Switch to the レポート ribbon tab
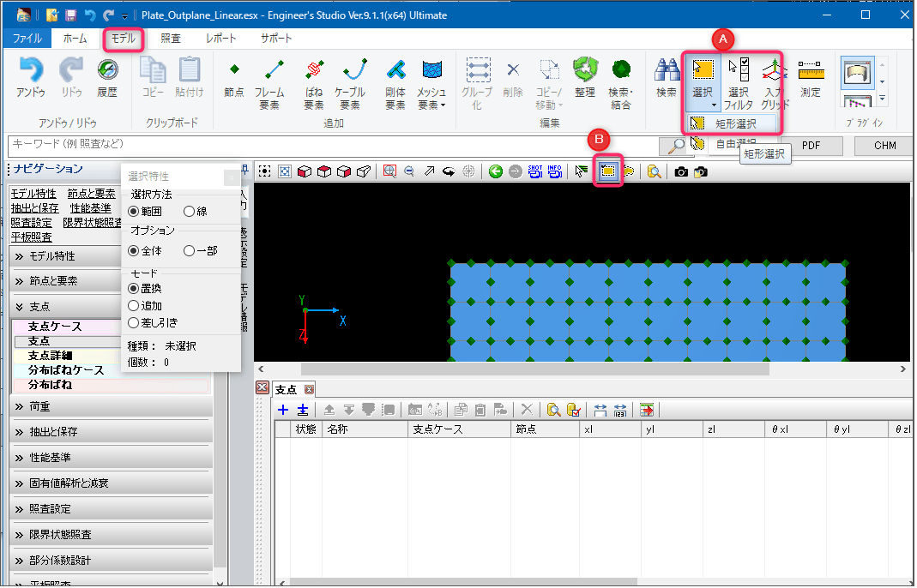This screenshot has width=917, height=588. (x=220, y=38)
